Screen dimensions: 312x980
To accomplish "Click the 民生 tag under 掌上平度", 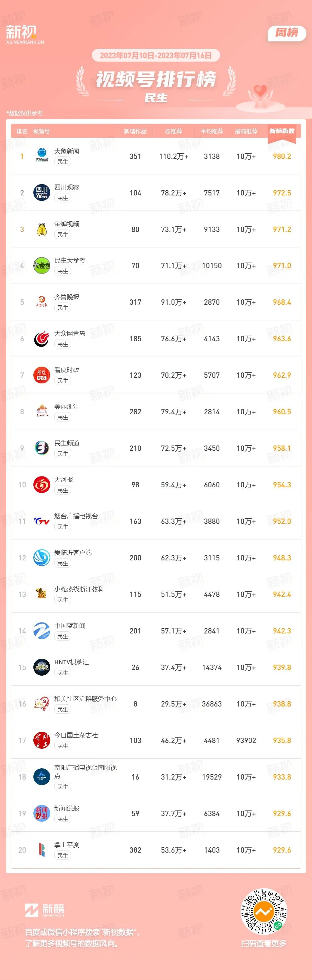I will [x=63, y=855].
